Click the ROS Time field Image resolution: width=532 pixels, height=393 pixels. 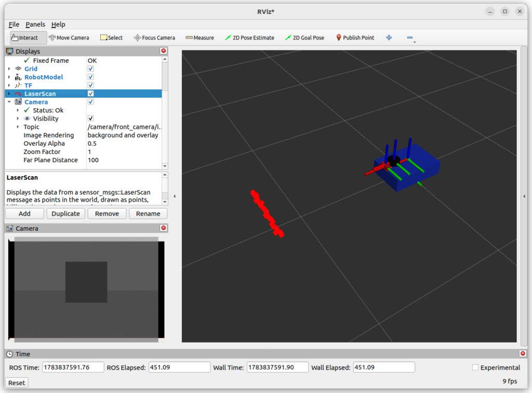tap(73, 367)
